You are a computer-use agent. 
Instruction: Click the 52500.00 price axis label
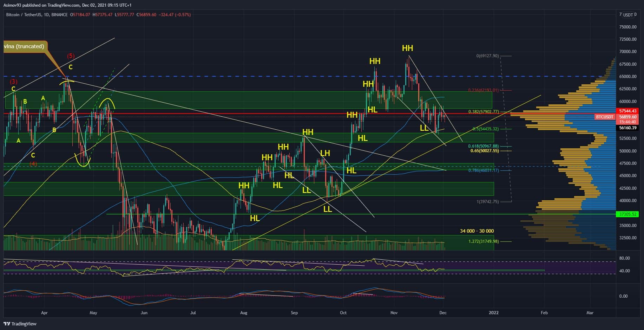pos(628,138)
